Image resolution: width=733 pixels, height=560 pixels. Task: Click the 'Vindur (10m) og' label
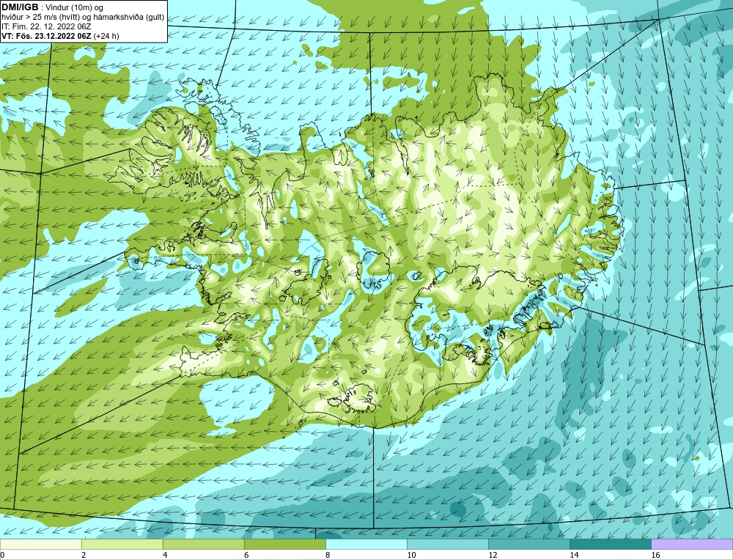coord(75,7)
